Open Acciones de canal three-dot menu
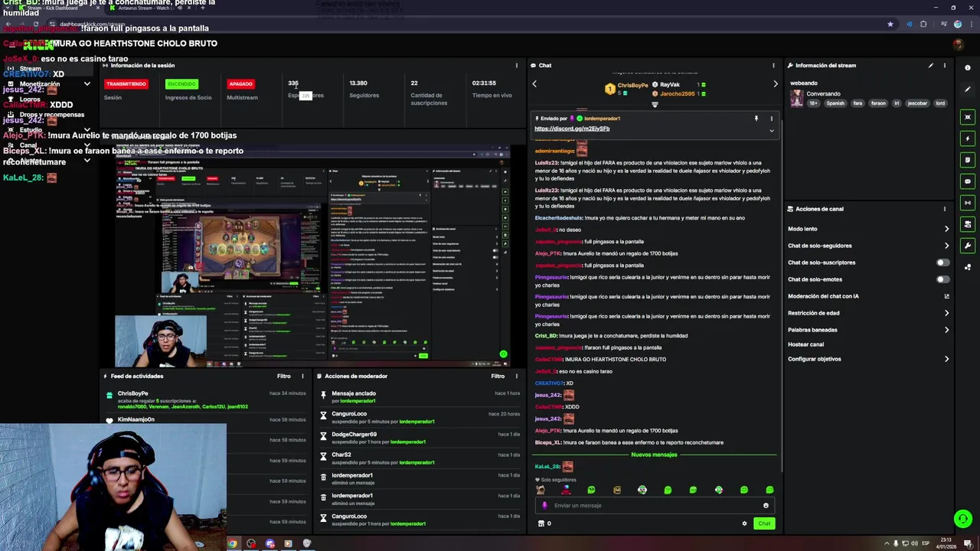 [944, 209]
